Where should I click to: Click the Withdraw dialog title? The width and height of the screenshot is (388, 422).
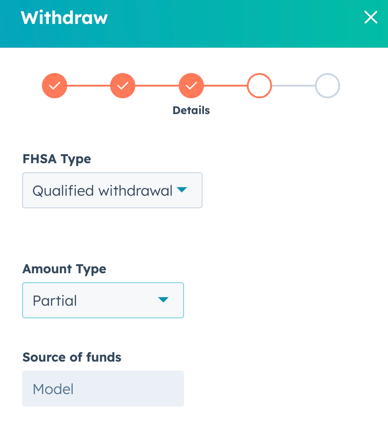point(64,18)
